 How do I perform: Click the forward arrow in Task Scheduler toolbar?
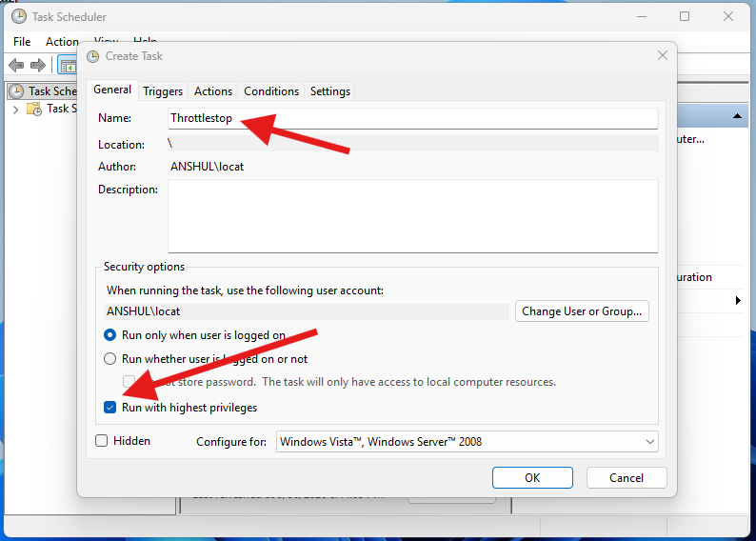37,65
